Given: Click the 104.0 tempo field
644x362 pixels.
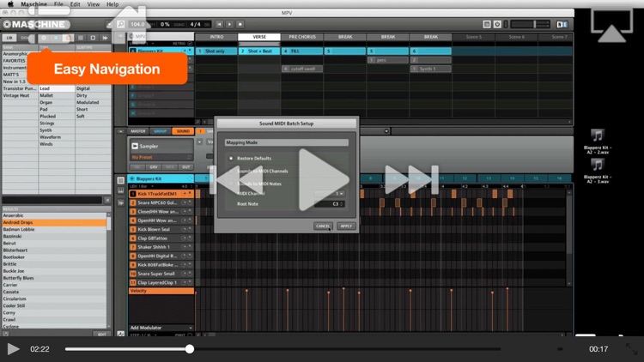Looking at the screenshot, I should tap(137, 24).
